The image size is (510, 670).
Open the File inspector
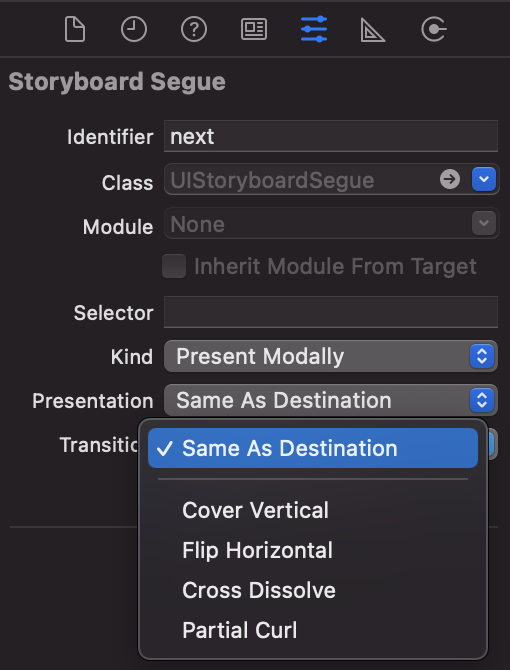75,29
